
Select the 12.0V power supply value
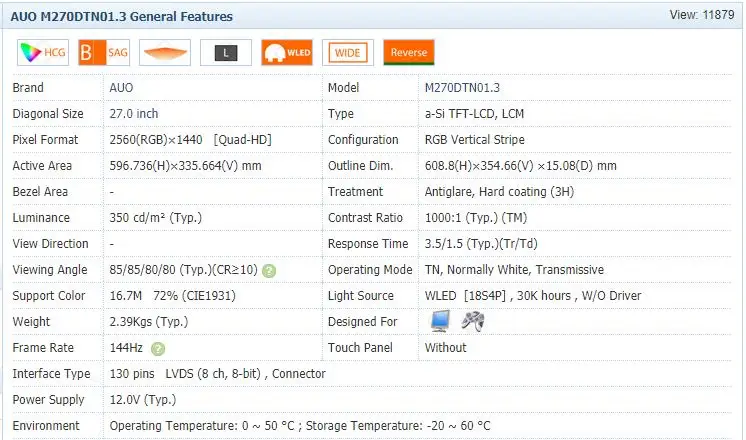pyautogui.click(x=143, y=400)
